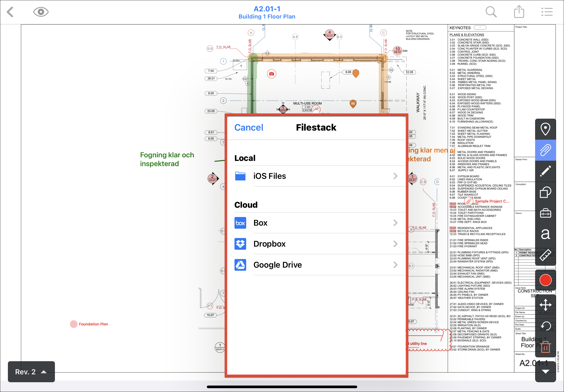Tap 'Fogning klar och inspekterad' annotation

coord(167,159)
